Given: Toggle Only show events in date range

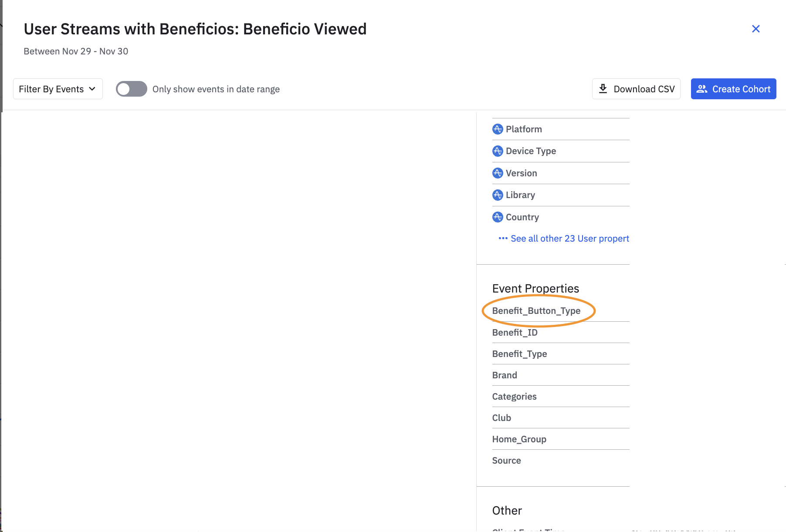Looking at the screenshot, I should 132,89.
